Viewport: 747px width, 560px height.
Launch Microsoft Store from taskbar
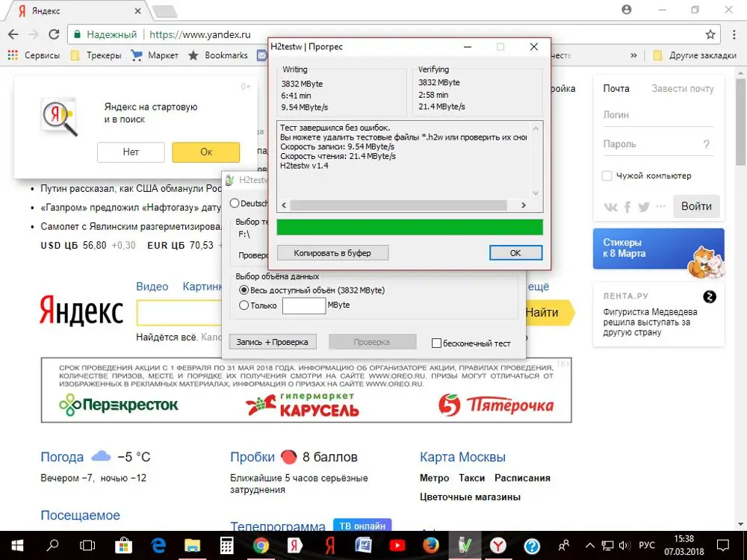pyautogui.click(x=123, y=546)
